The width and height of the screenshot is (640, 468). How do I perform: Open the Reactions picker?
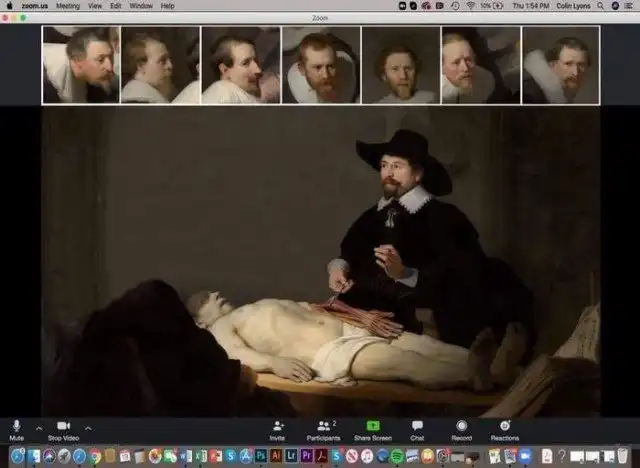[x=505, y=427]
